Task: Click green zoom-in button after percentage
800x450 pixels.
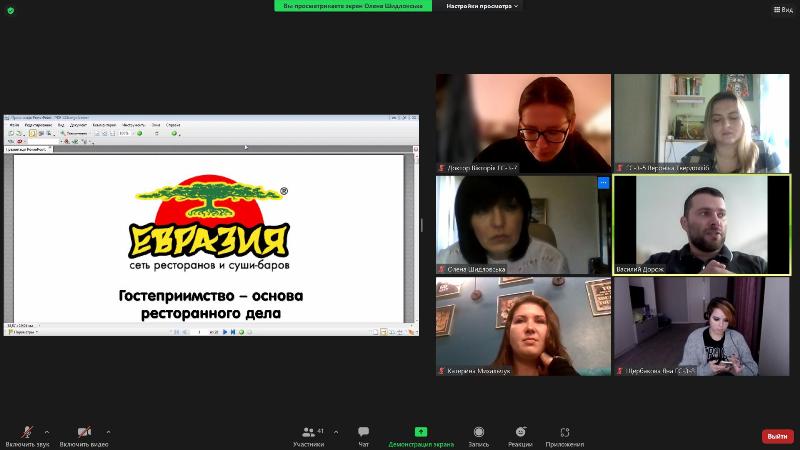Action: pyautogui.click(x=139, y=133)
